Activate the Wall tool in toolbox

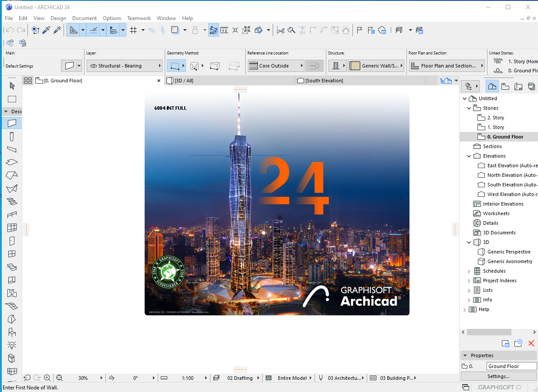[12, 123]
